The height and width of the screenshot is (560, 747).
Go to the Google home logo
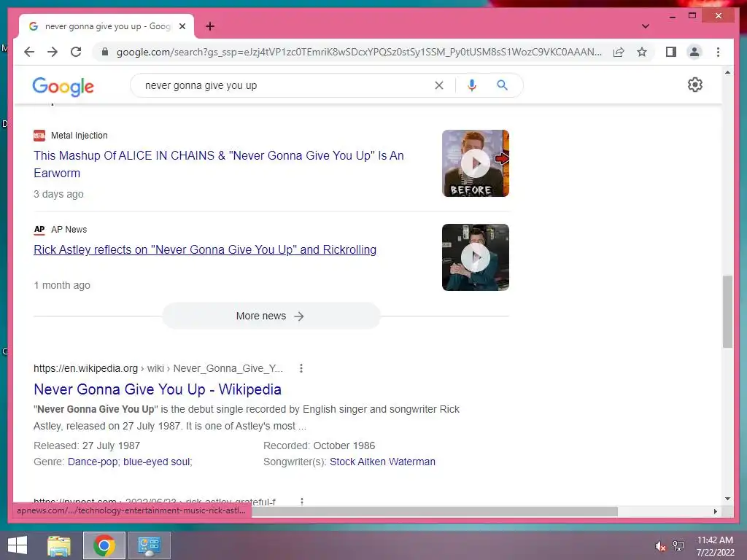[x=63, y=86]
